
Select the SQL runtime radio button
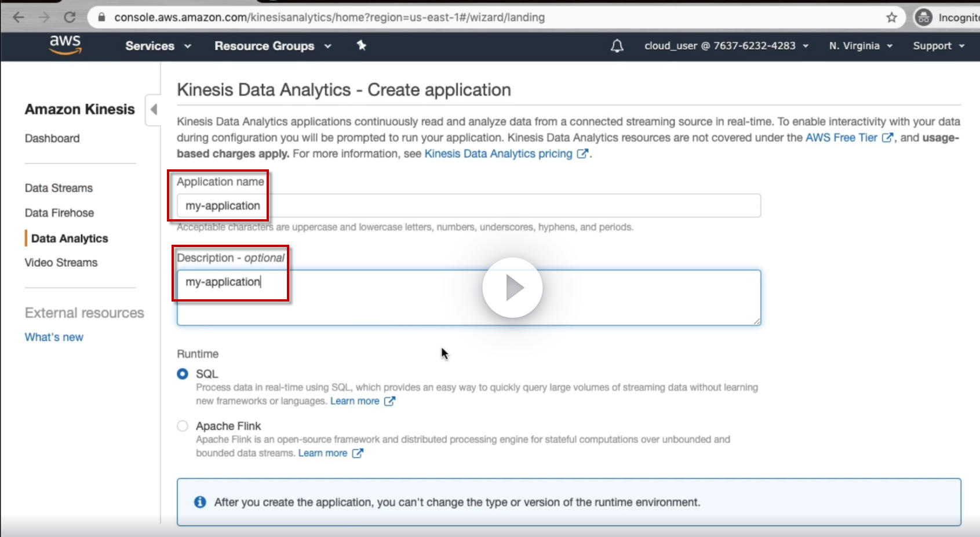[x=183, y=374]
